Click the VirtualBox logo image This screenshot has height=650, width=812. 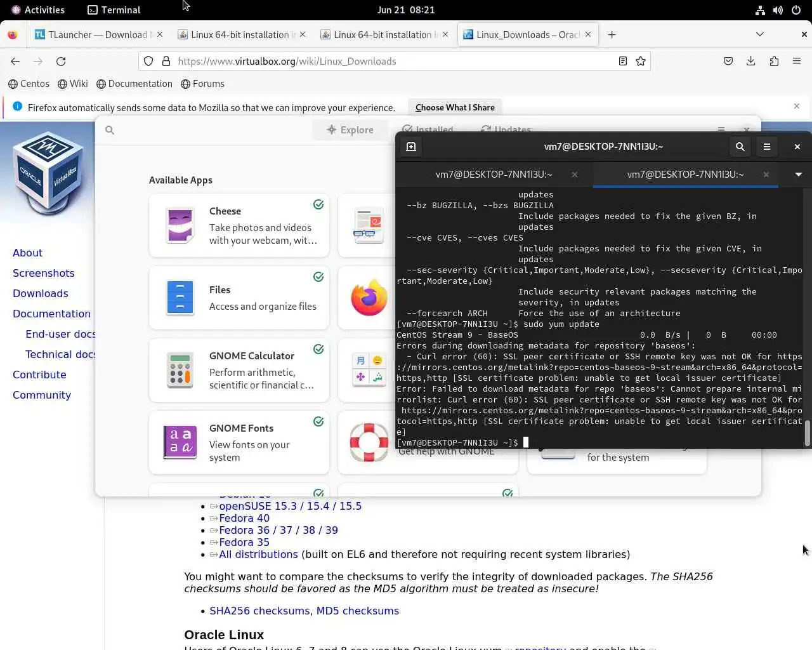tap(48, 173)
